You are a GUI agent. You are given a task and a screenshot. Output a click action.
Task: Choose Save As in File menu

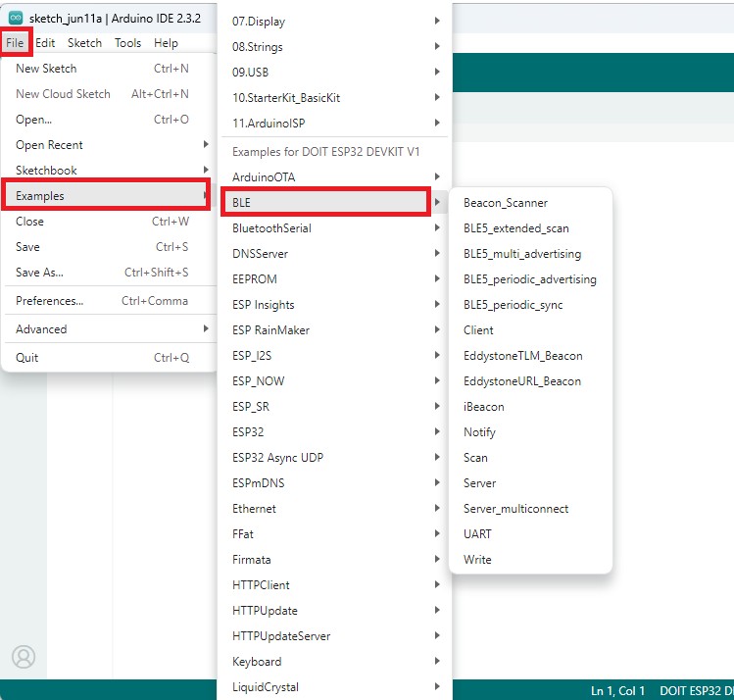[39, 273]
